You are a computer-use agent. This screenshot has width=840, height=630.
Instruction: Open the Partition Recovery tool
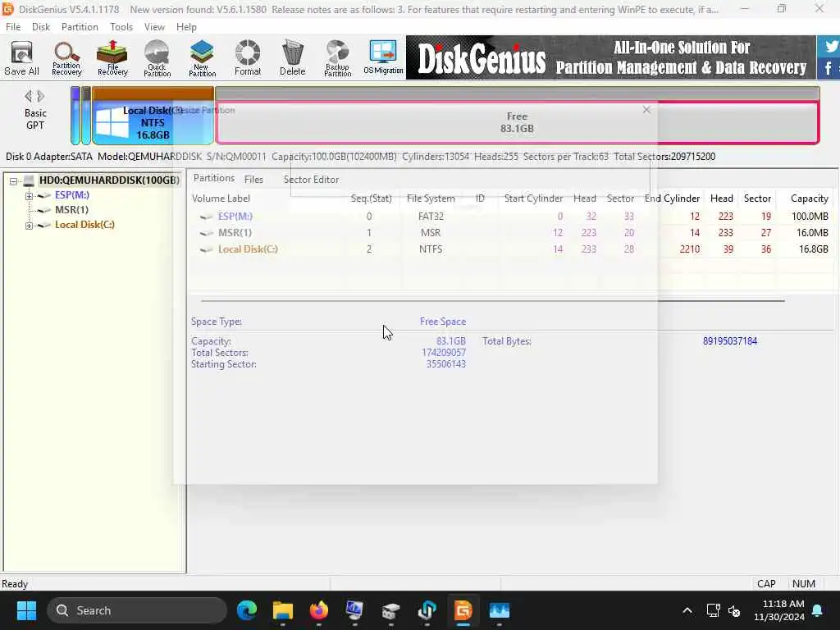pos(66,58)
